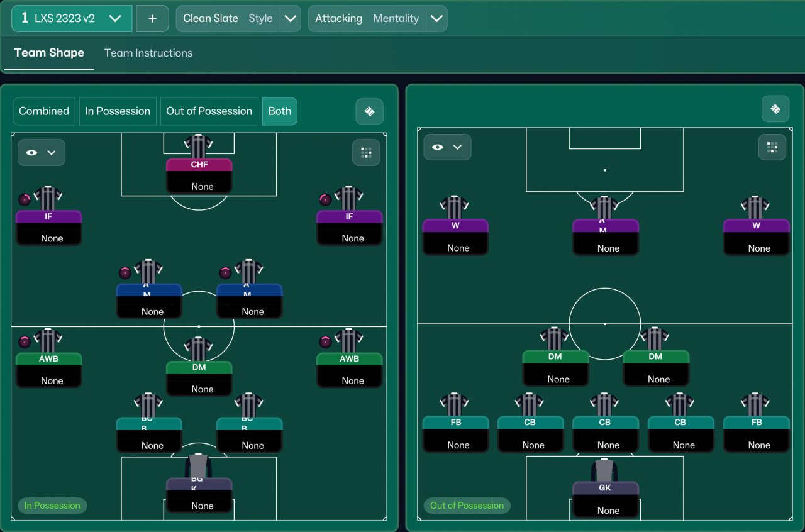Open the grid view icon on the In Possession pitch
The height and width of the screenshot is (532, 805).
coord(366,152)
